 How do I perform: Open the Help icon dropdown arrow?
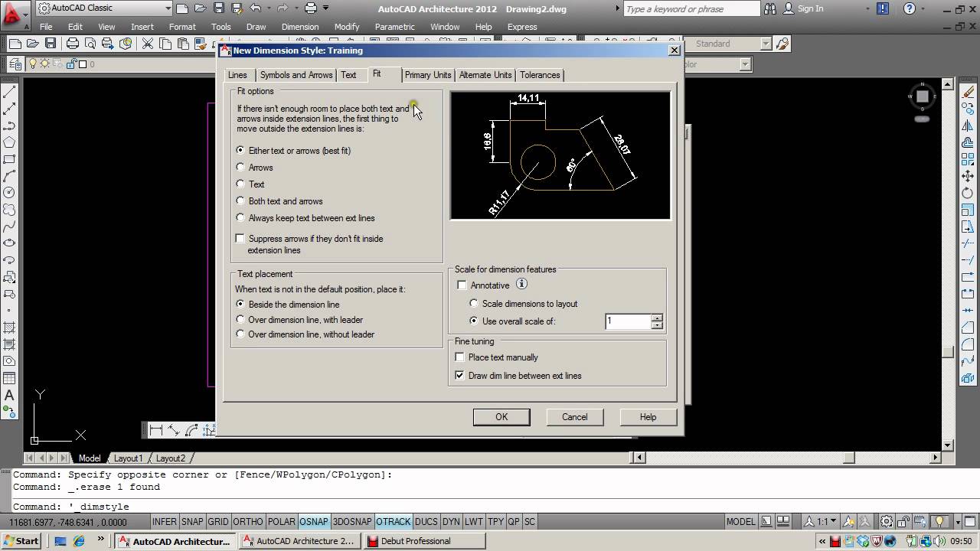click(x=923, y=9)
